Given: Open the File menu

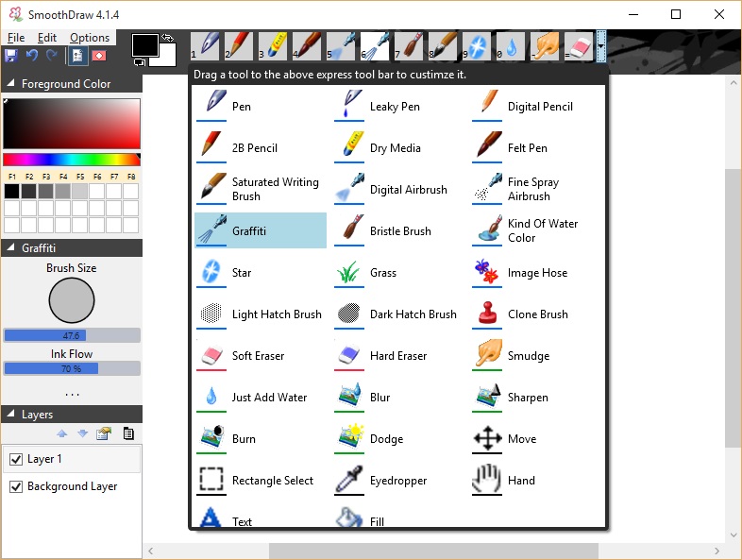Looking at the screenshot, I should coord(16,38).
